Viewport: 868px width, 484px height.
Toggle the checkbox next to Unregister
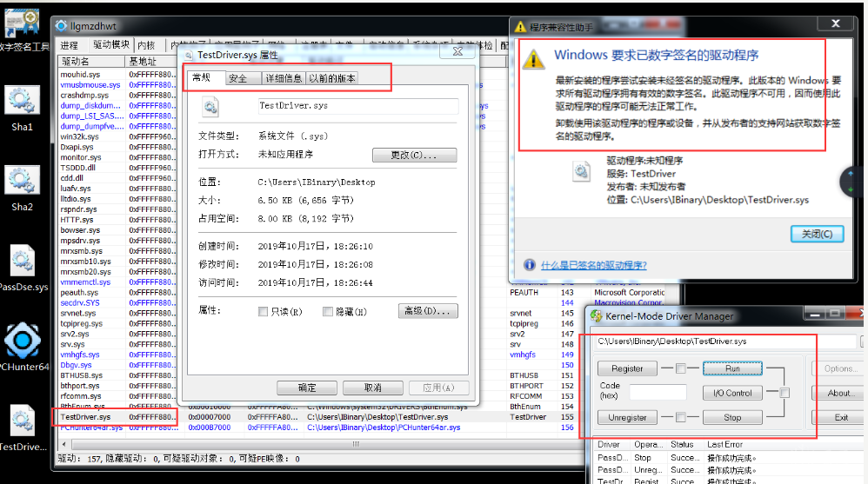coord(681,417)
